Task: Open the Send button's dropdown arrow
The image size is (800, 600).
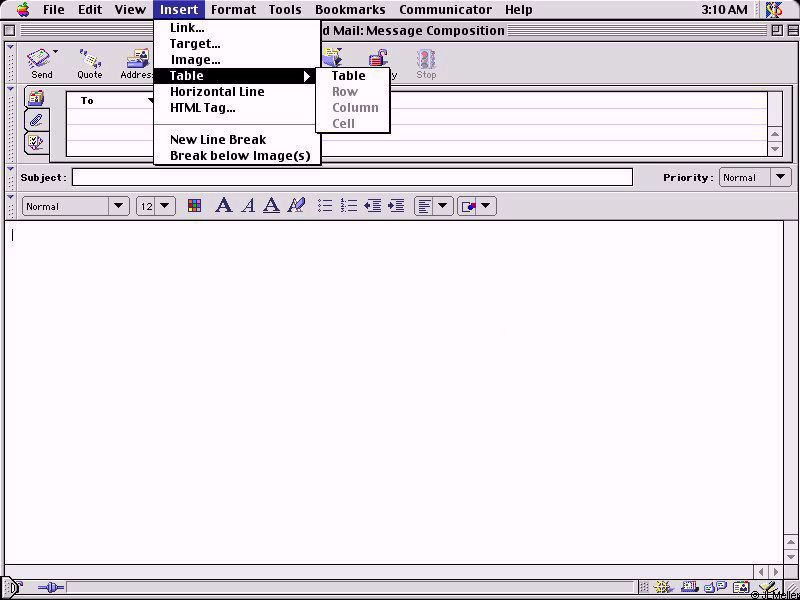Action: 55,52
